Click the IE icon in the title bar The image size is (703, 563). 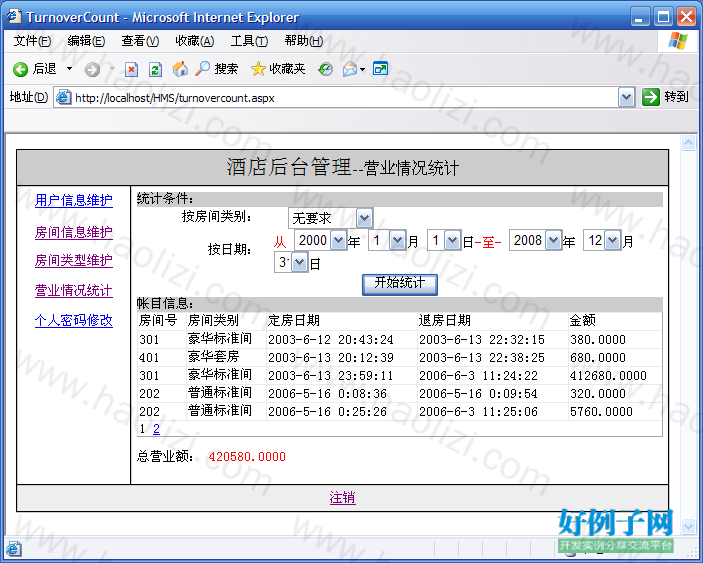pos(13,17)
